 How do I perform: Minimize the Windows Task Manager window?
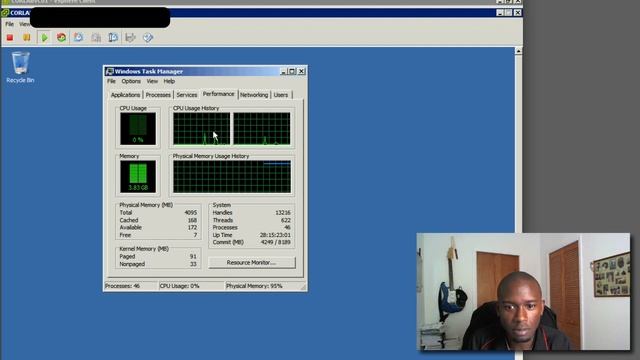(x=283, y=71)
